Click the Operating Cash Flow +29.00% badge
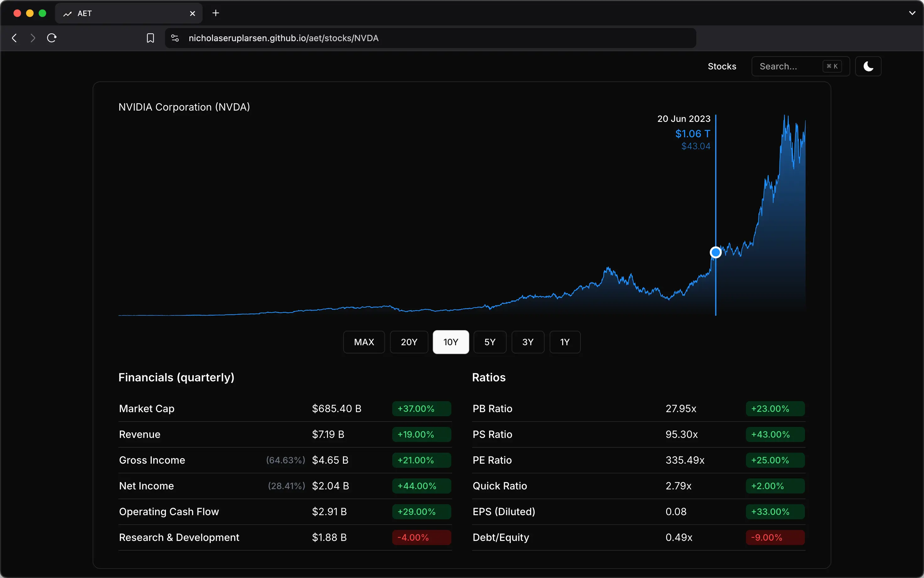The image size is (924, 578). 421,512
